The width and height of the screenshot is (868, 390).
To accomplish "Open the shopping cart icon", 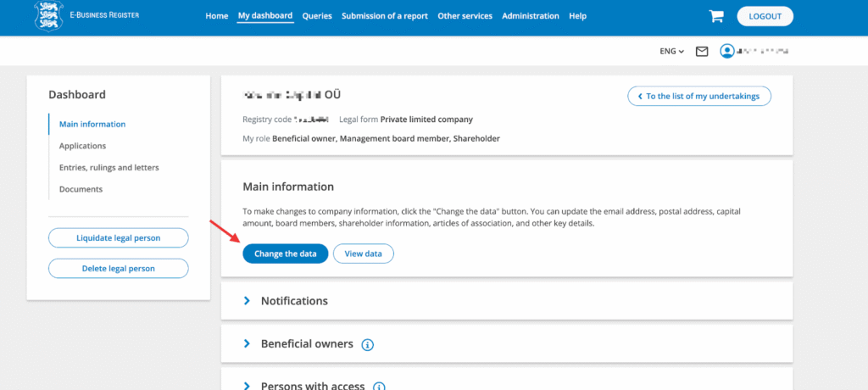I will point(716,16).
